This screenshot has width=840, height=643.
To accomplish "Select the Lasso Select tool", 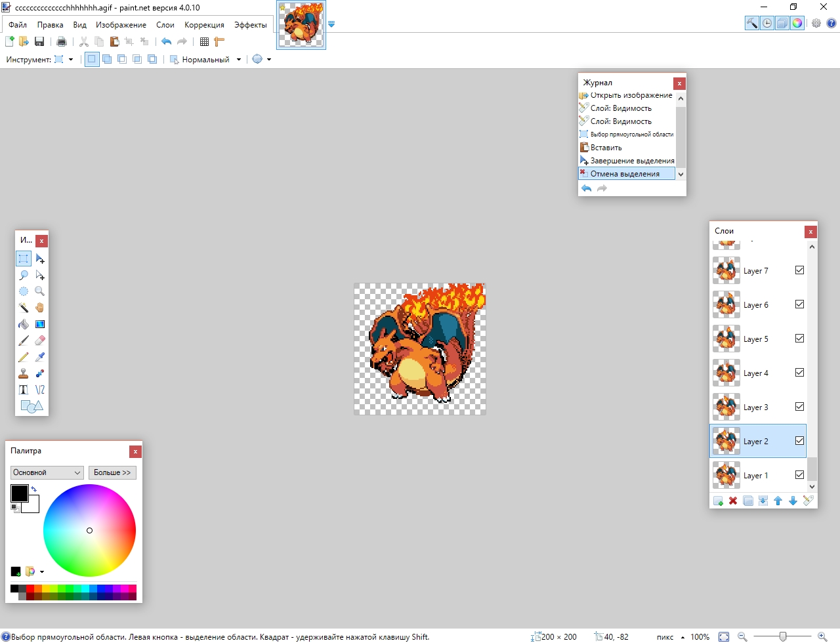I will pyautogui.click(x=24, y=275).
